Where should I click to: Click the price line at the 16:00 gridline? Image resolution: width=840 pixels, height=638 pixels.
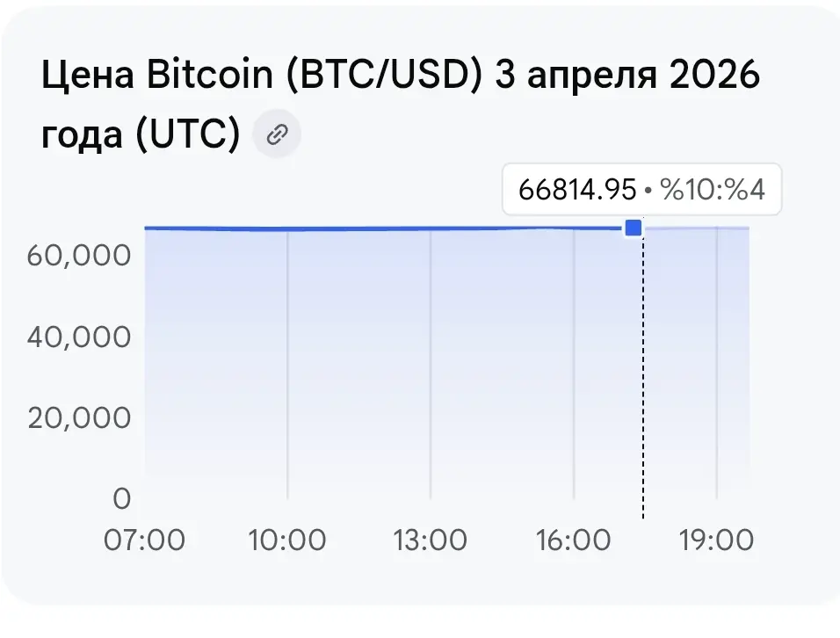point(573,228)
